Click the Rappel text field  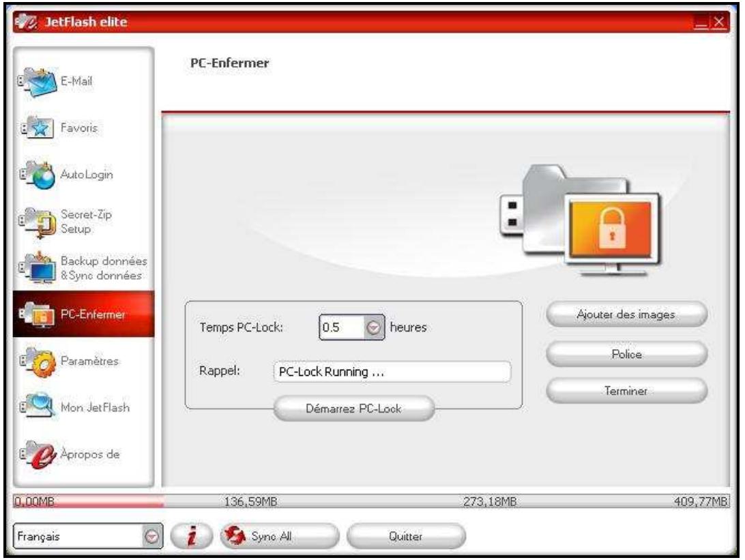pos(392,372)
